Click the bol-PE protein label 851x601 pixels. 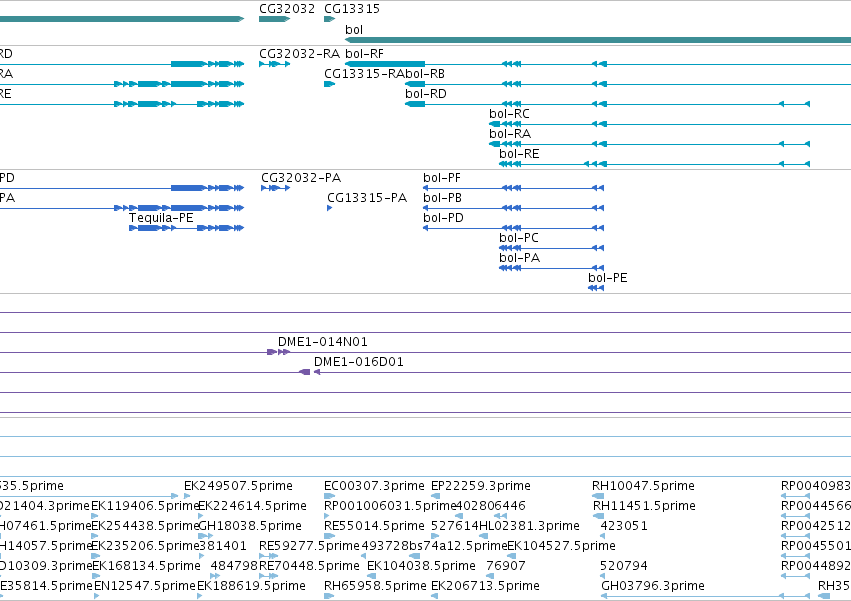[607, 279]
